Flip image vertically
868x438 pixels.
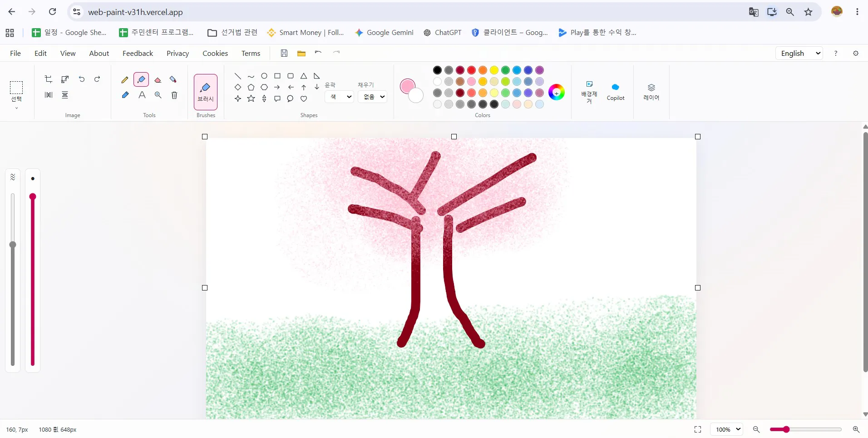click(x=65, y=95)
